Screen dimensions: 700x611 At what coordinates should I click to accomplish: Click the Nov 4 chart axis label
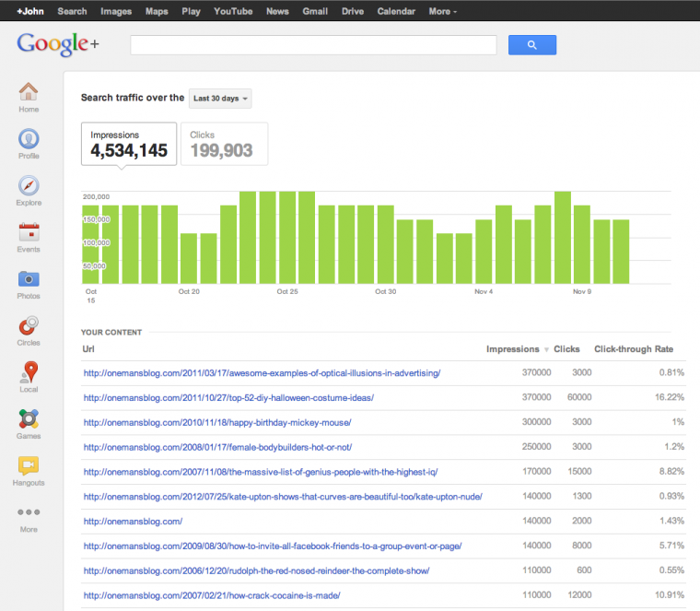click(x=484, y=291)
